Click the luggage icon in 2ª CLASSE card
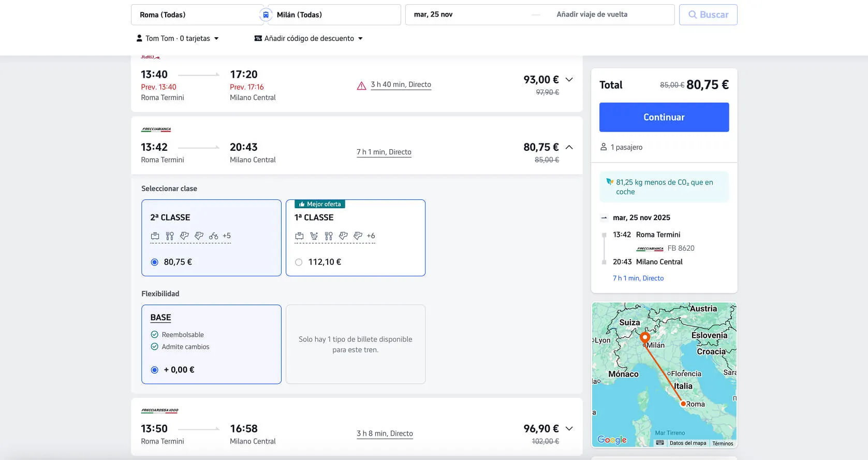868x460 pixels. [155, 236]
